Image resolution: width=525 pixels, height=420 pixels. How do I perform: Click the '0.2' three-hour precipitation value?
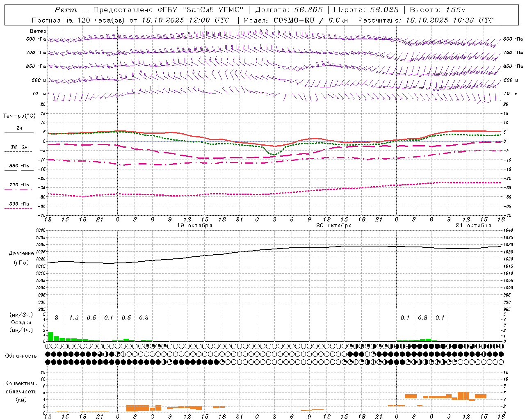point(144,318)
